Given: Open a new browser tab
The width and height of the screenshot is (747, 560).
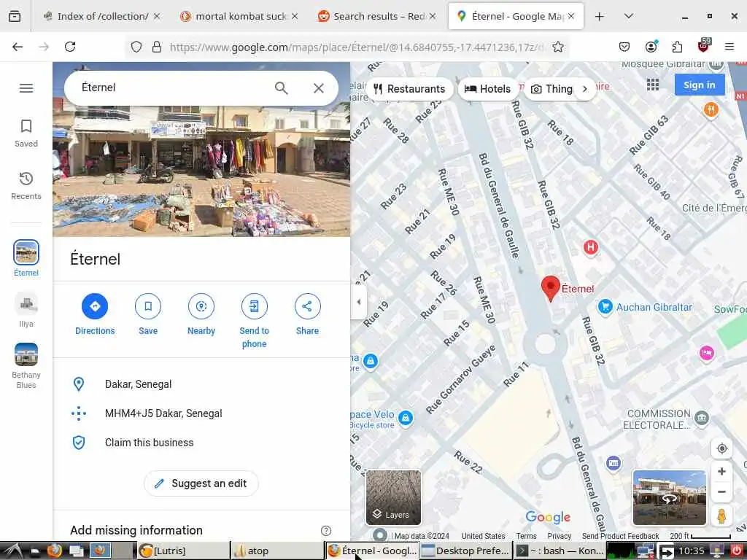Looking at the screenshot, I should 600,16.
